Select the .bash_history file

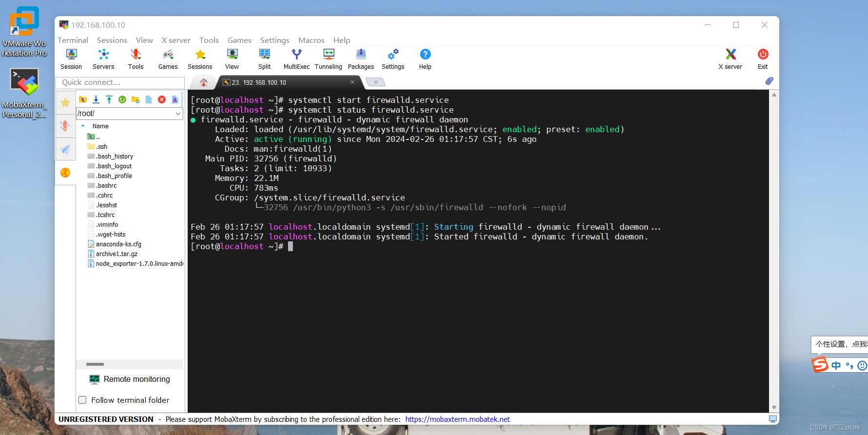110,156
